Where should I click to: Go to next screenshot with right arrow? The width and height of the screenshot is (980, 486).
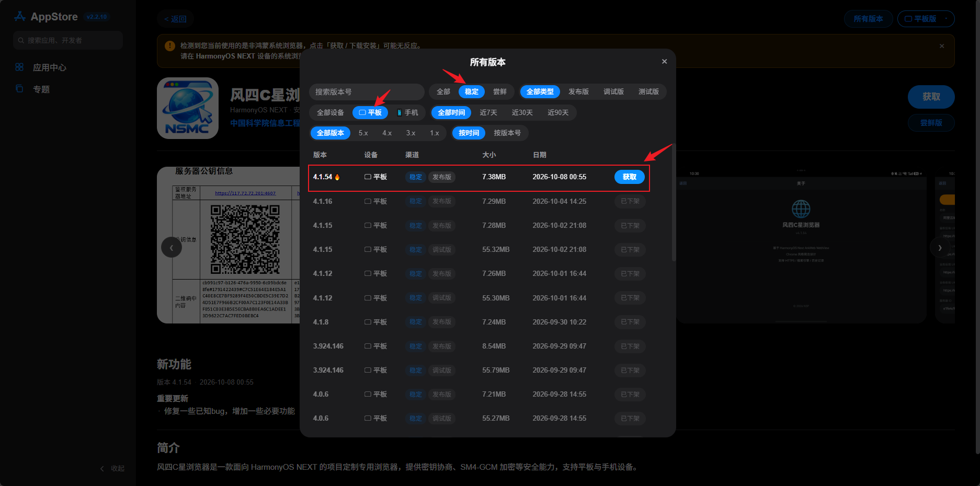(940, 247)
